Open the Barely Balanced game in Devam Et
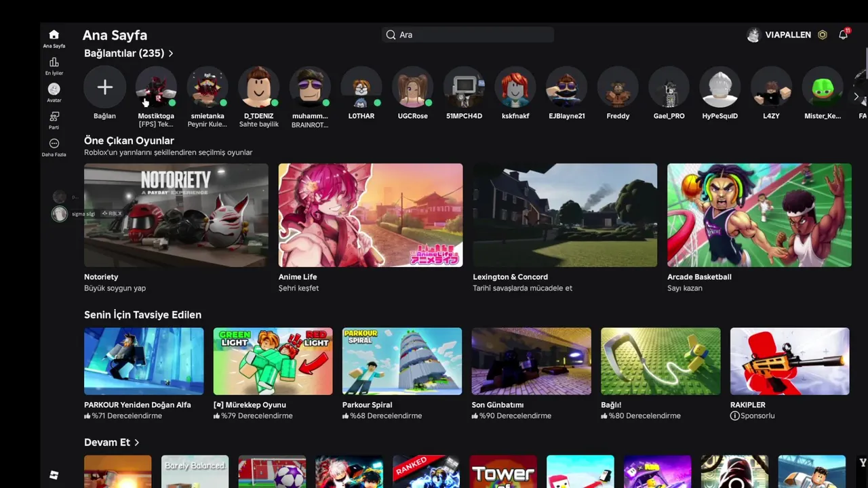Screen dimensions: 868x488 click(195, 472)
